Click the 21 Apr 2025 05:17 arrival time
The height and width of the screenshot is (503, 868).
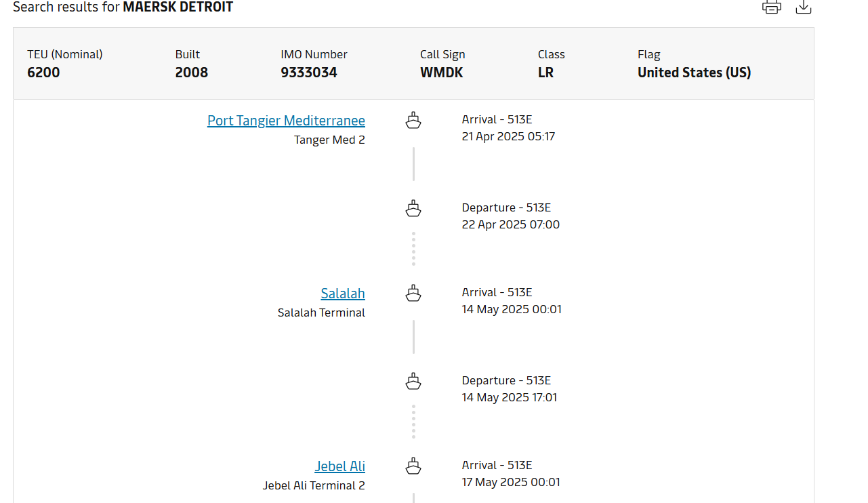508,136
